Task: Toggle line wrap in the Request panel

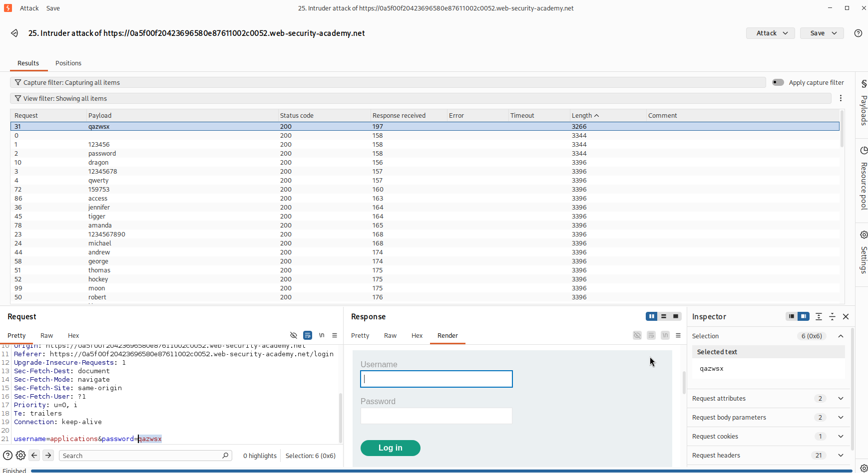Action: click(x=308, y=335)
